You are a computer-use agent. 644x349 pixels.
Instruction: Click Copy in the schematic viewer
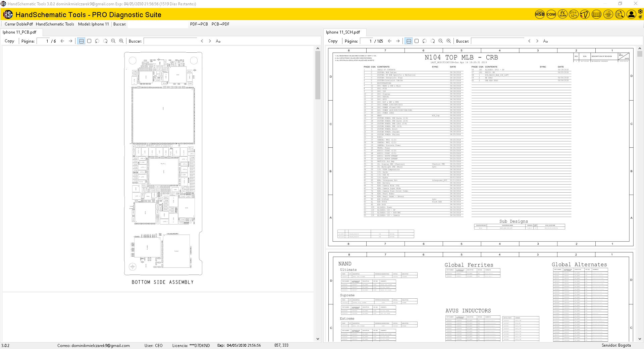[332, 41]
